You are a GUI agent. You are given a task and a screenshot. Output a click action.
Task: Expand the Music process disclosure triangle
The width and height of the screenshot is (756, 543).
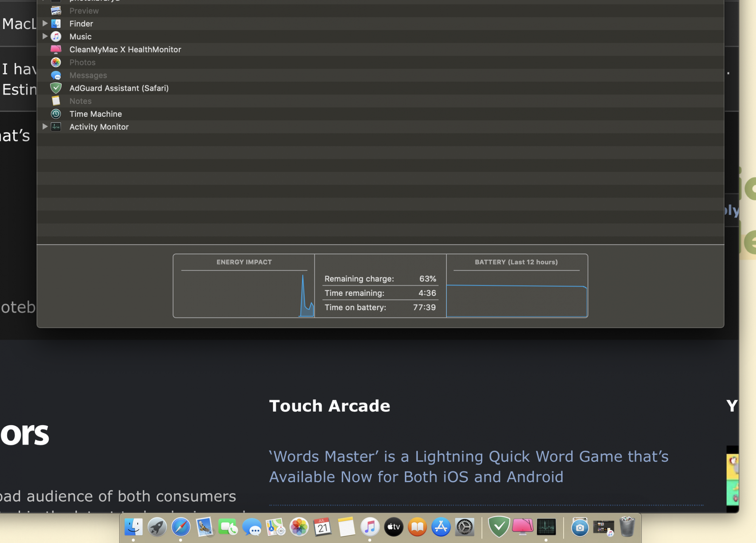tap(45, 36)
